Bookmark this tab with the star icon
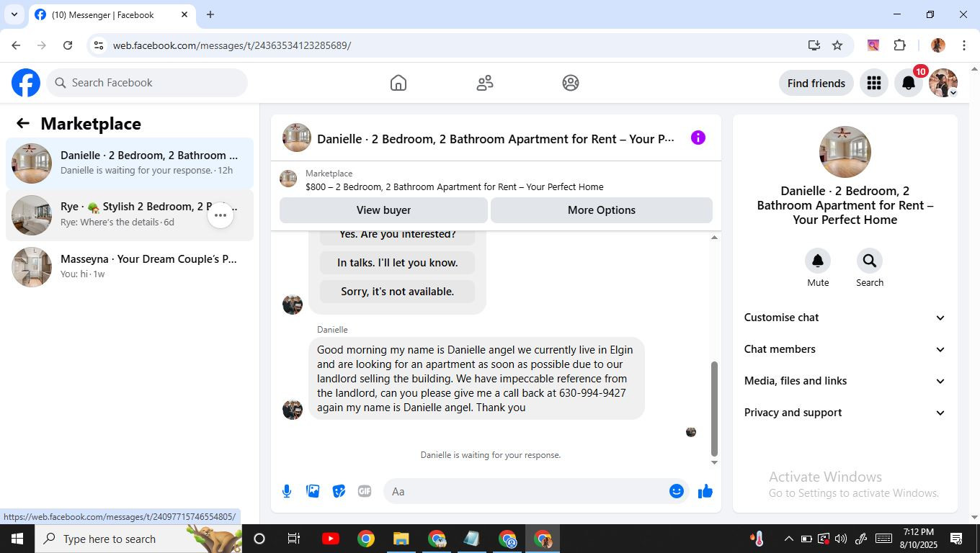Image resolution: width=980 pixels, height=553 pixels. pos(837,45)
